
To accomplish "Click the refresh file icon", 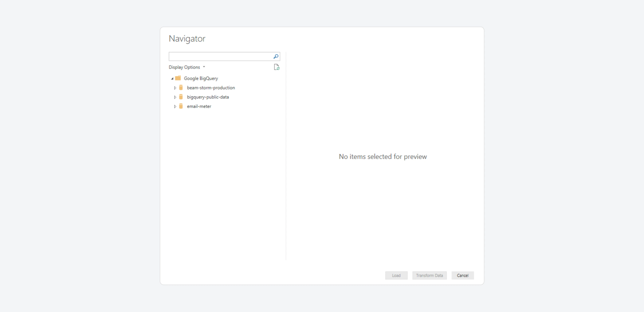I will 277,67.
